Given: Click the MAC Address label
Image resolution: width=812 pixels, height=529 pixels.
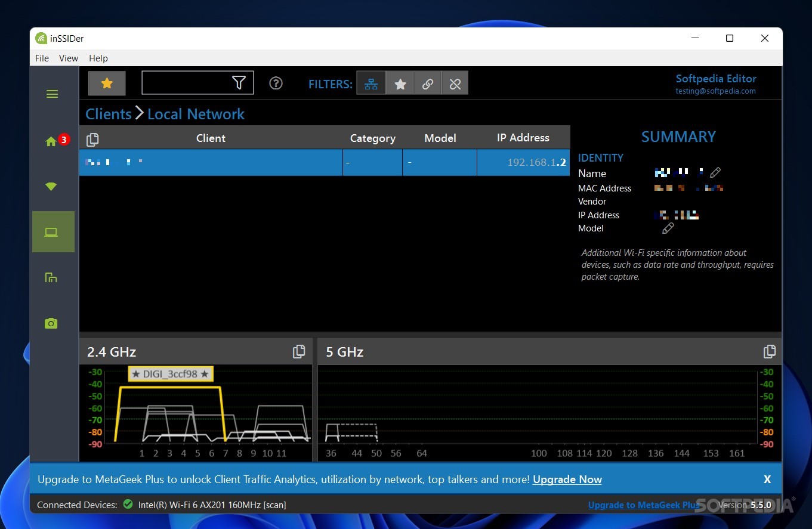Looking at the screenshot, I should point(604,188).
